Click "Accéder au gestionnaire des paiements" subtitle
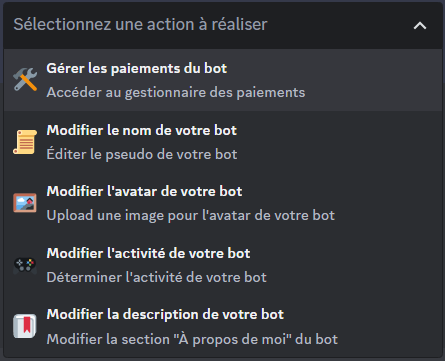The height and width of the screenshot is (361, 445). 176,93
